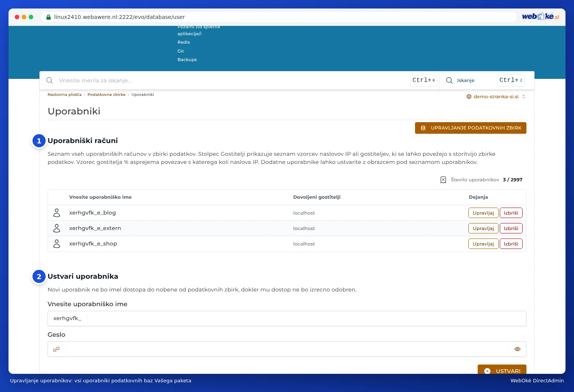Click user icon beside xerhgvfk_e_shop

[x=57, y=244]
